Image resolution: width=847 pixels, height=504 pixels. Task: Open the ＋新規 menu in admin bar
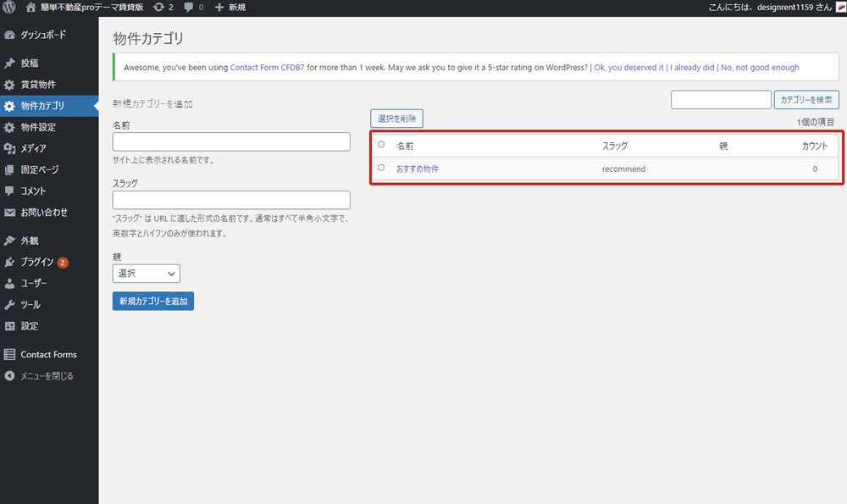click(x=230, y=8)
